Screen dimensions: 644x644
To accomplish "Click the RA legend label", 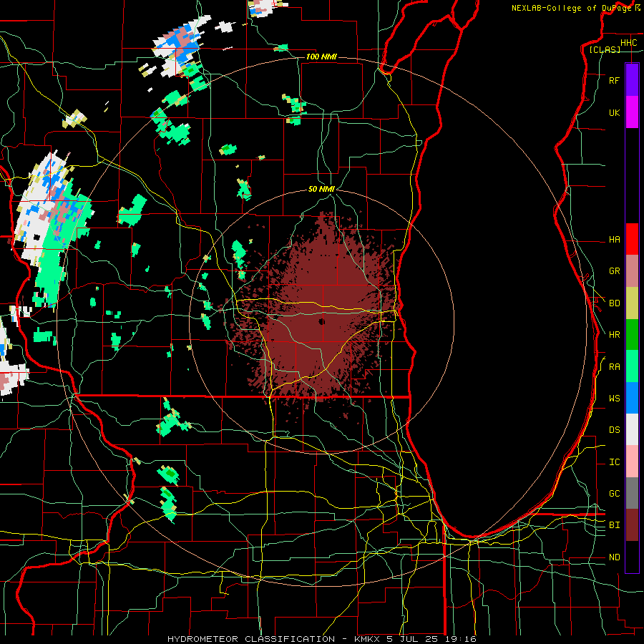I will pyautogui.click(x=615, y=367).
